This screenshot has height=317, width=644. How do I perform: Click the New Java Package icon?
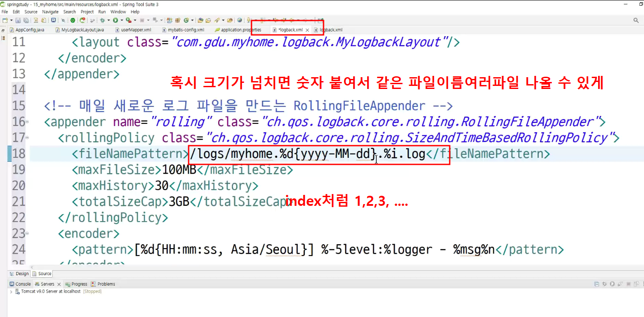[x=177, y=20]
